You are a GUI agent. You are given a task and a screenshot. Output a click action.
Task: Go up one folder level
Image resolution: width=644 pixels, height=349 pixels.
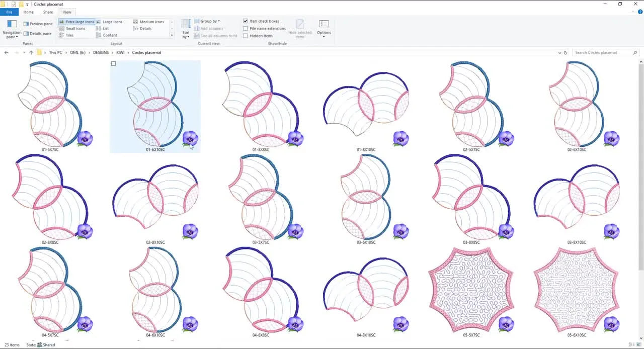[31, 52]
